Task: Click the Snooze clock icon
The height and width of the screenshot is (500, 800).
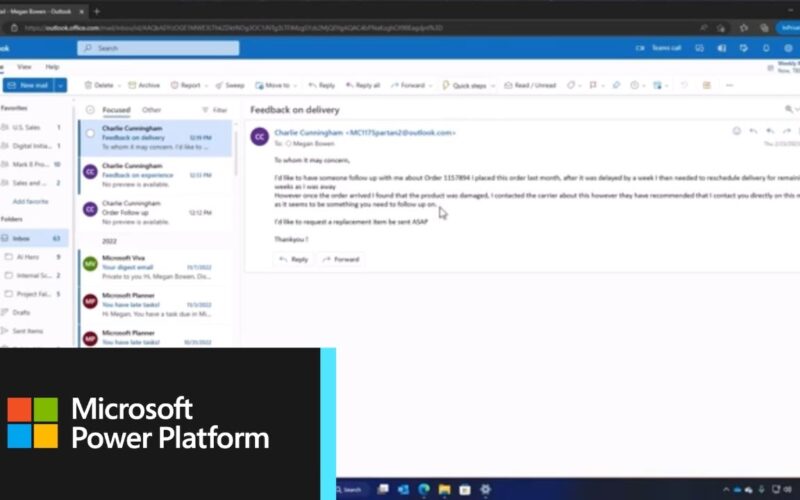Action: click(635, 85)
